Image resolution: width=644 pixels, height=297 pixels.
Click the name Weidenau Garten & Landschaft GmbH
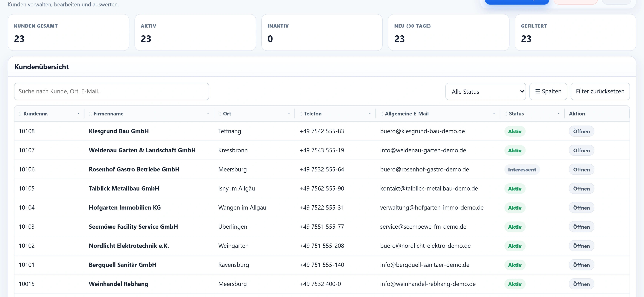coord(142,150)
